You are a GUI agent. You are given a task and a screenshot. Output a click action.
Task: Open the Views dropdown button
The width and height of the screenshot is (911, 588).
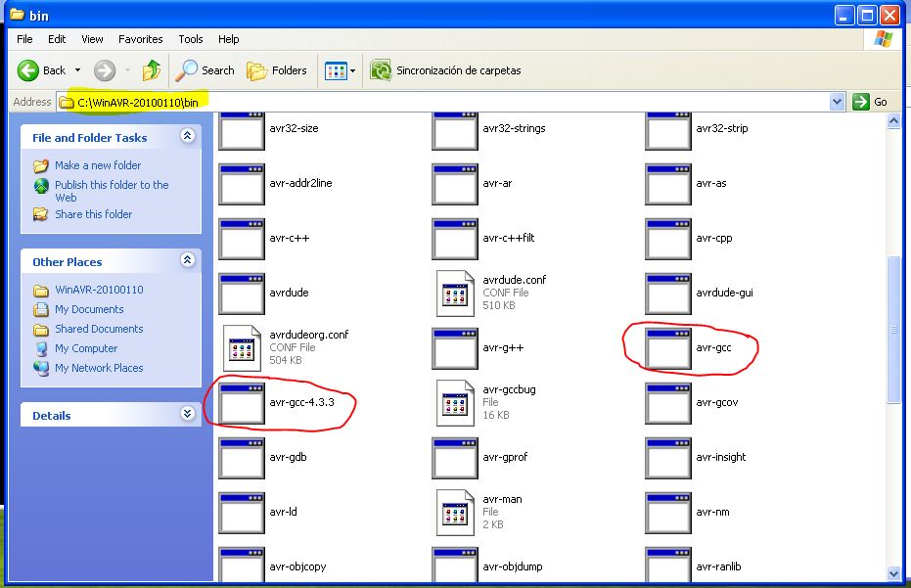point(341,70)
